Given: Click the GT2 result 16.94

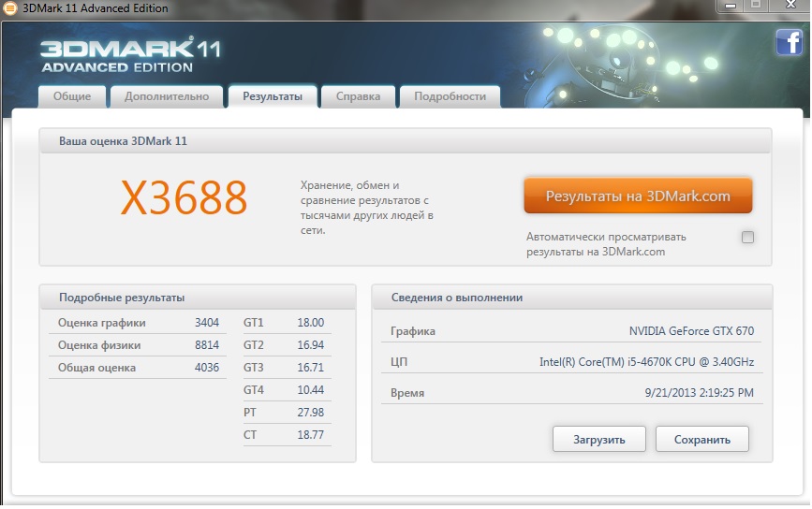Looking at the screenshot, I should (x=311, y=345).
